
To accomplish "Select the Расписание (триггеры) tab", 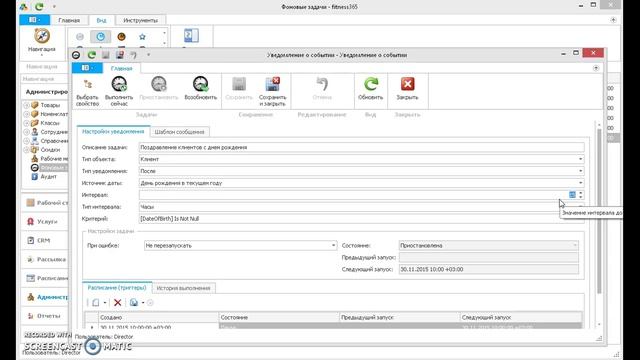I will (x=117, y=288).
